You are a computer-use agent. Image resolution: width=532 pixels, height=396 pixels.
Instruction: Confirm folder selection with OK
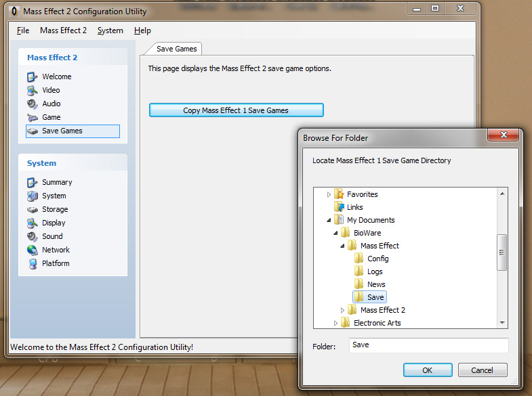428,370
